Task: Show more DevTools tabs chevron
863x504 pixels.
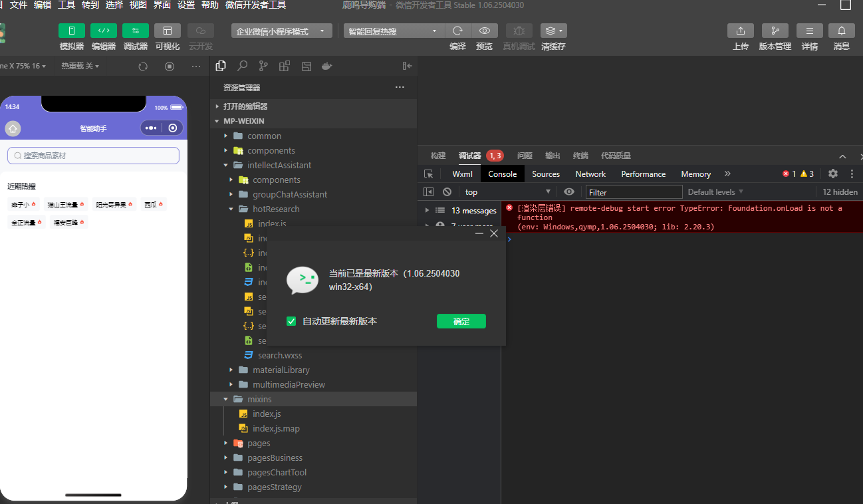Action: tap(727, 174)
